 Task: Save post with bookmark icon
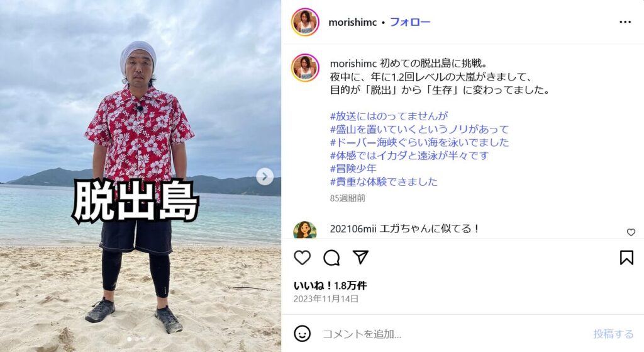point(626,258)
